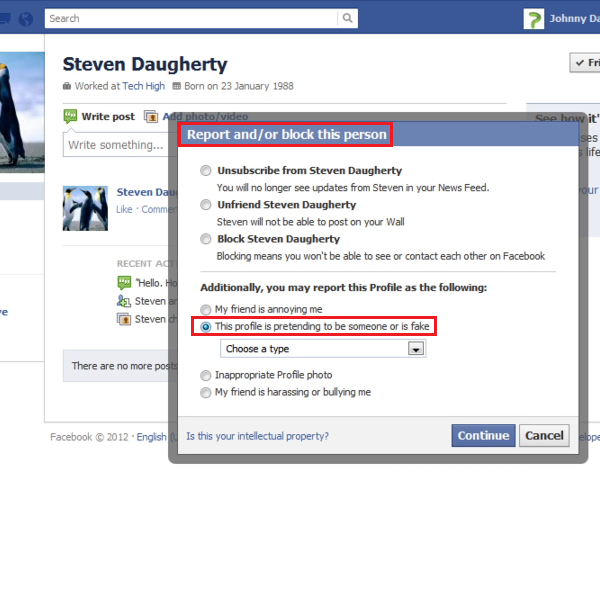Click the Steven Daugherty profile heading

point(145,64)
